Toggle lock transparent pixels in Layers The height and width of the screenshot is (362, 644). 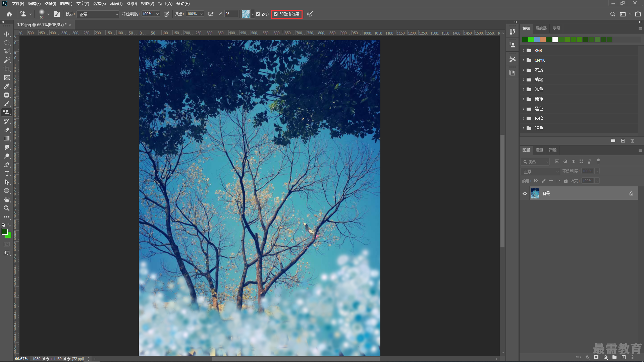point(536,181)
